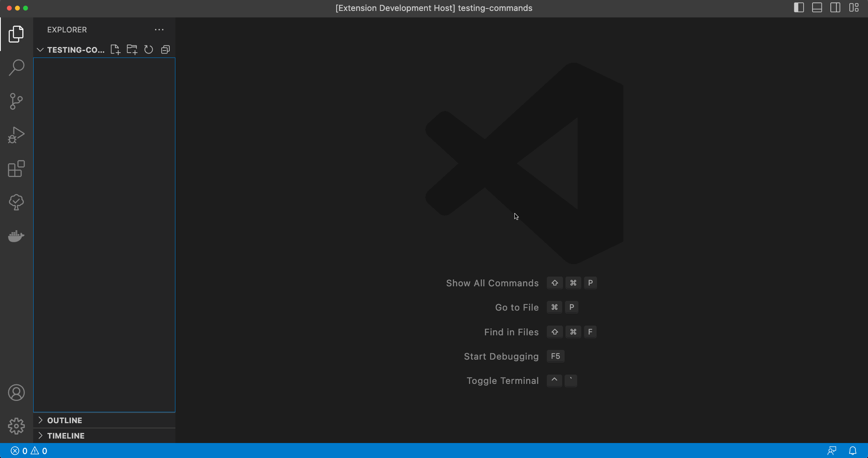Click the New File icon in Explorer
The image size is (868, 458).
click(115, 50)
